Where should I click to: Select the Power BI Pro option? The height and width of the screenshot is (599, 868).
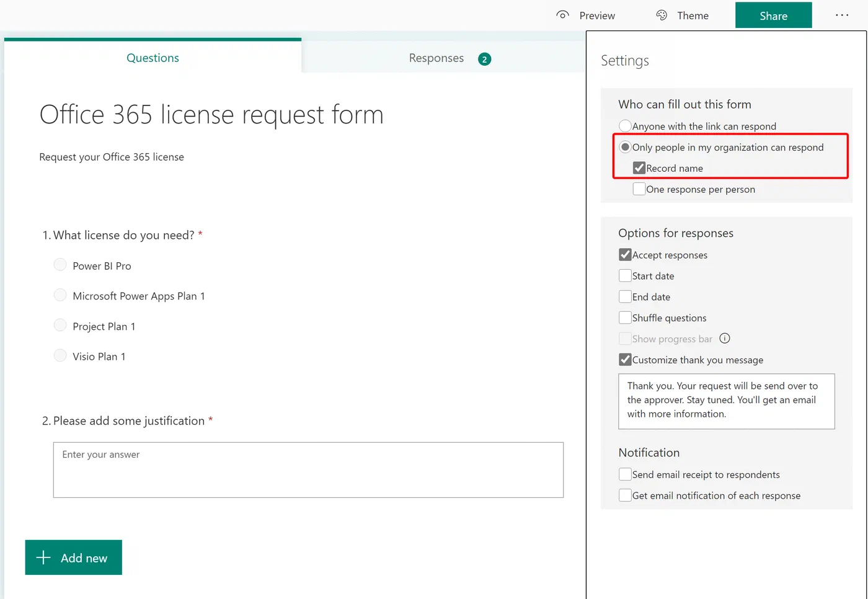[x=60, y=265]
